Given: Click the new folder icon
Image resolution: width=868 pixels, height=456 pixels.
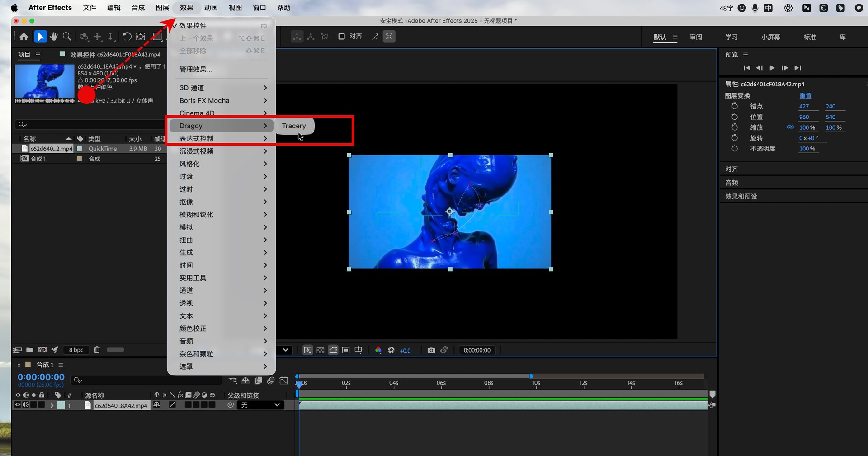Looking at the screenshot, I should click(30, 349).
